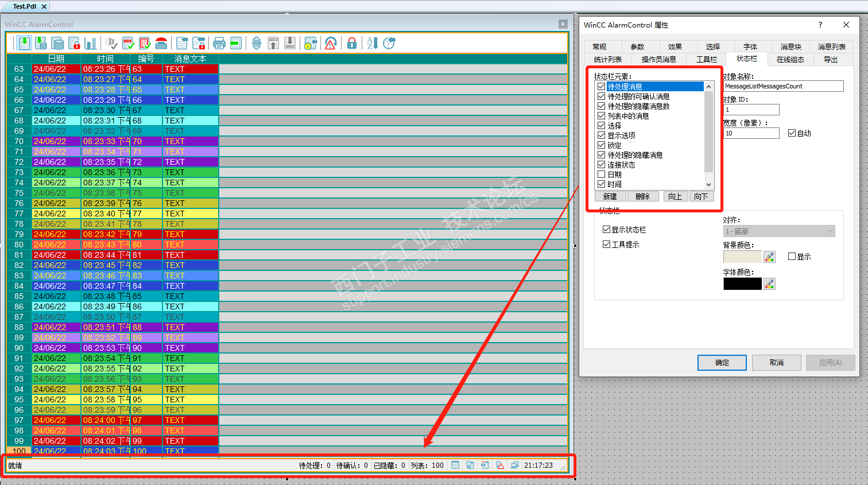Switch to the 工具栏 tab
The width and height of the screenshot is (868, 485).
(x=707, y=59)
